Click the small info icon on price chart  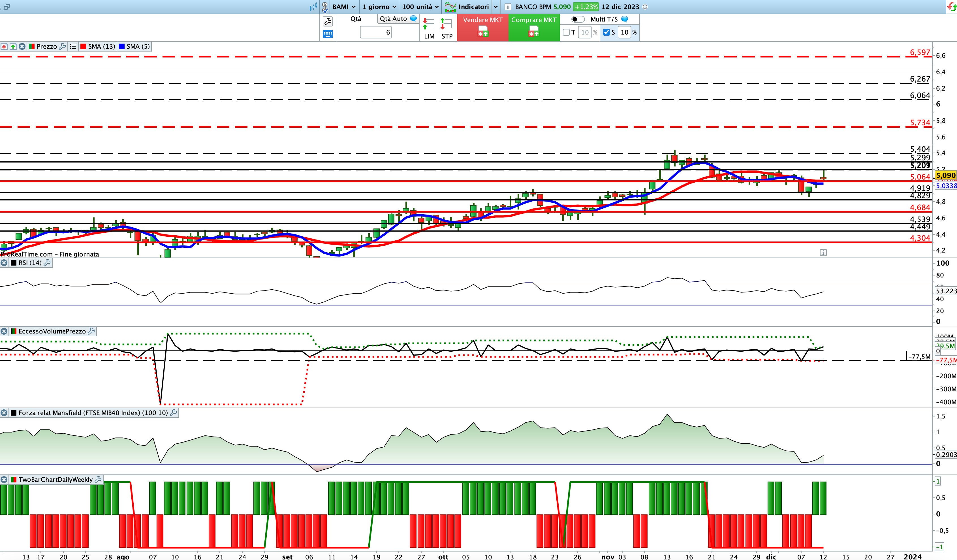pos(823,253)
